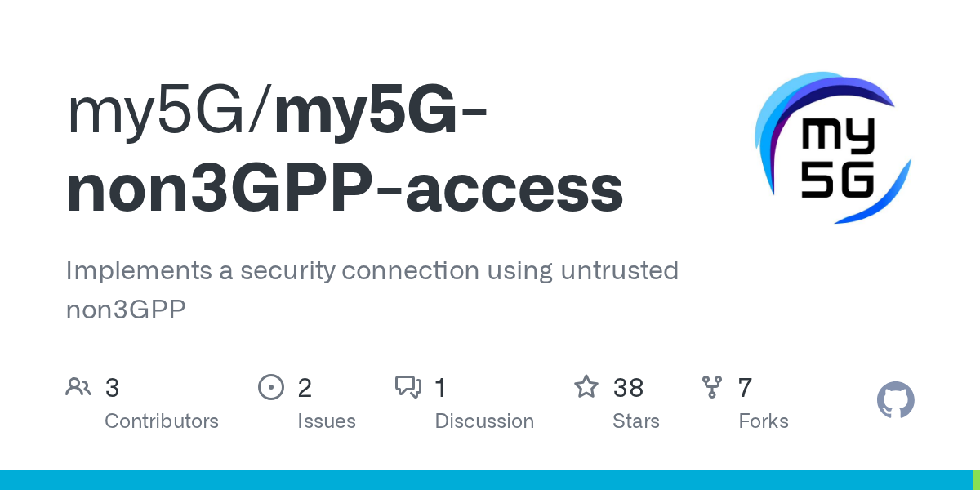Viewport: 980px width, 490px height.
Task: Click the star count 38
Action: tap(628, 388)
